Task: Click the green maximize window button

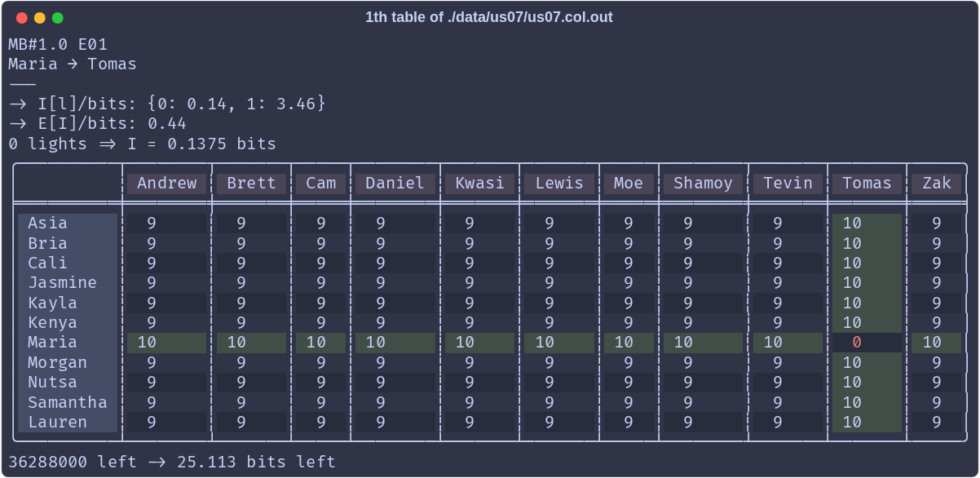Action: point(57,17)
